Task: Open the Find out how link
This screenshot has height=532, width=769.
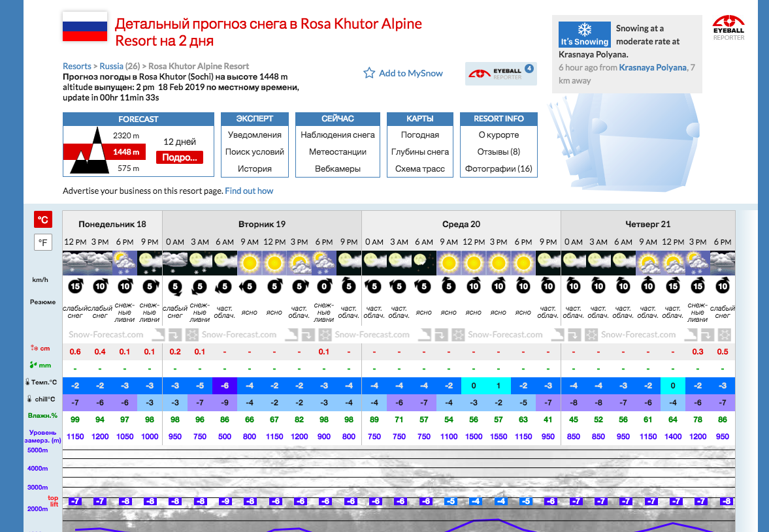Action: click(x=249, y=191)
